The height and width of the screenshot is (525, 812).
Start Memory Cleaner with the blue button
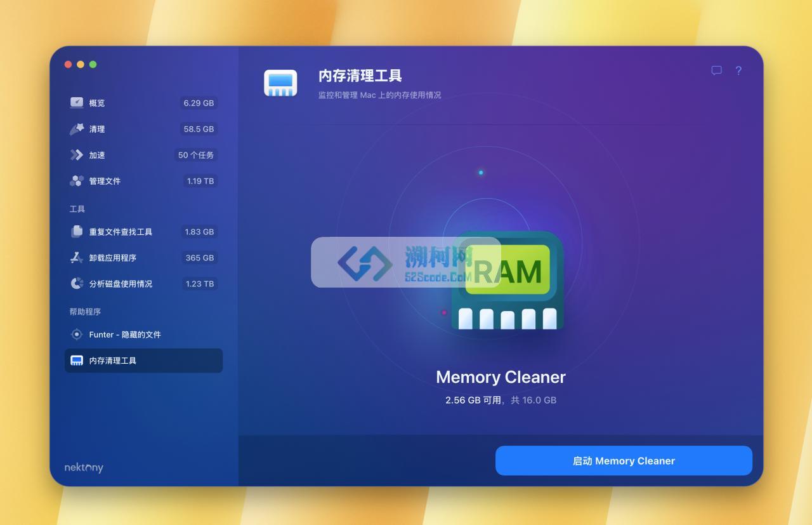(x=624, y=461)
